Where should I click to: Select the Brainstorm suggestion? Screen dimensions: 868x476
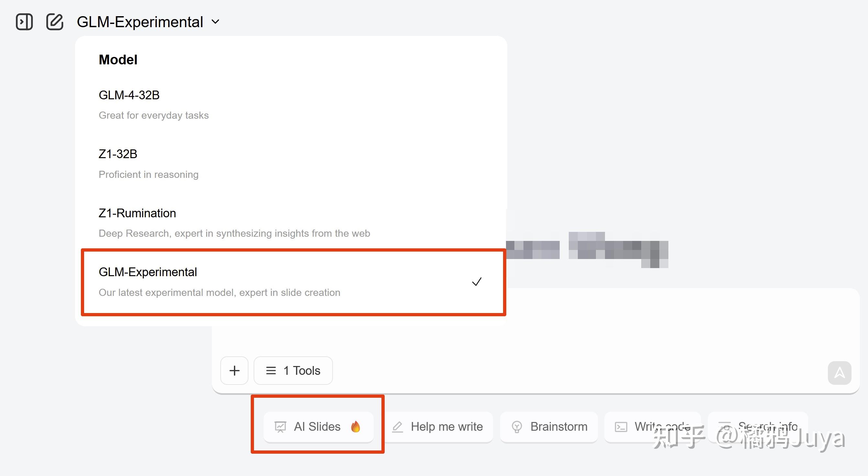tap(549, 427)
